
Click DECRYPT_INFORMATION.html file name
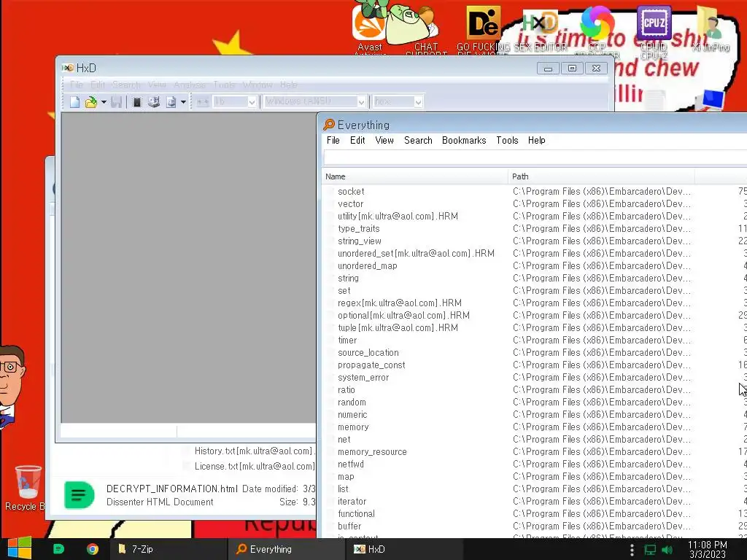point(171,489)
